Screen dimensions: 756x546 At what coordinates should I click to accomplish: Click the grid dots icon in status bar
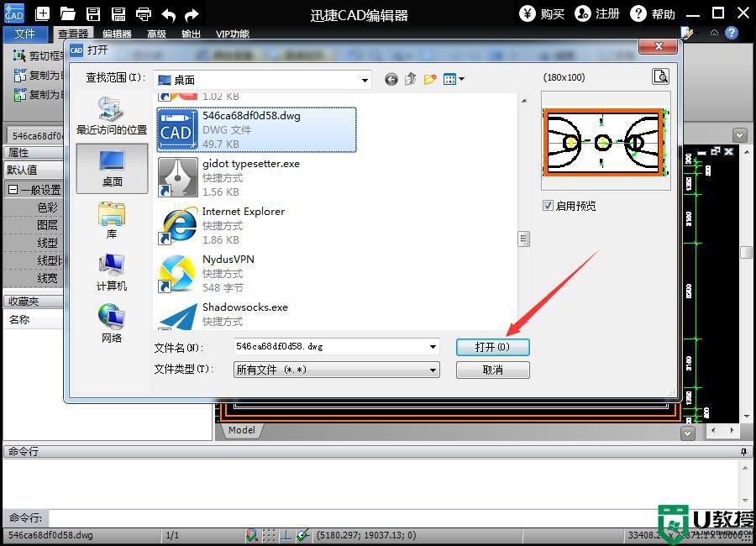[269, 534]
